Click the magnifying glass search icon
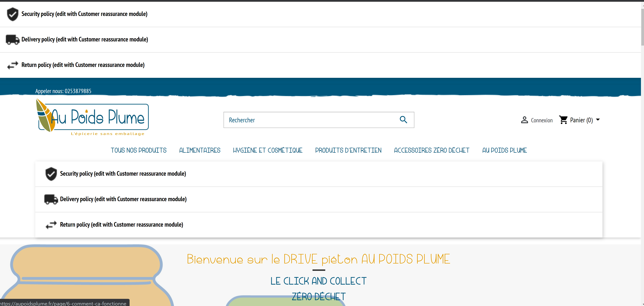This screenshot has width=644, height=306. click(403, 120)
